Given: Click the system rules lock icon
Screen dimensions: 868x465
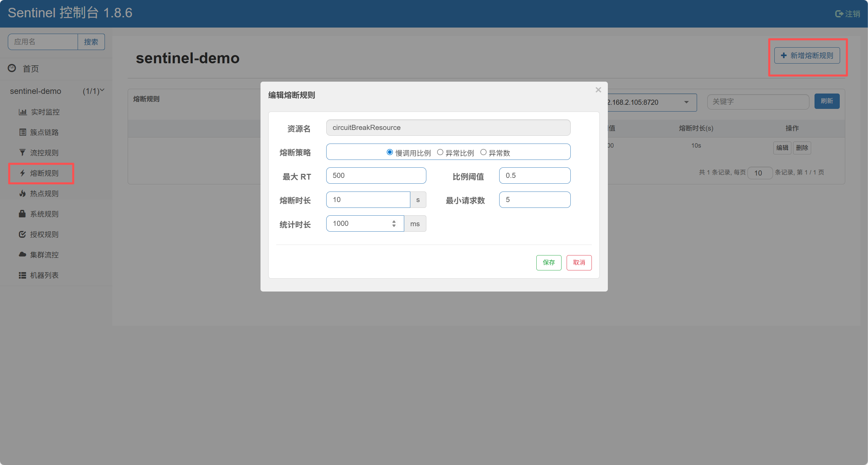Looking at the screenshot, I should click(x=22, y=214).
